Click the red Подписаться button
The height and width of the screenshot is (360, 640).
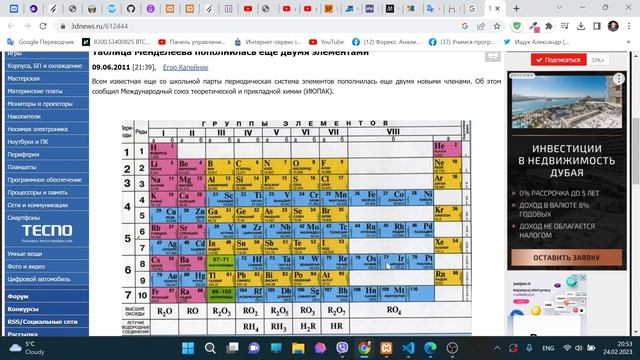click(x=558, y=60)
